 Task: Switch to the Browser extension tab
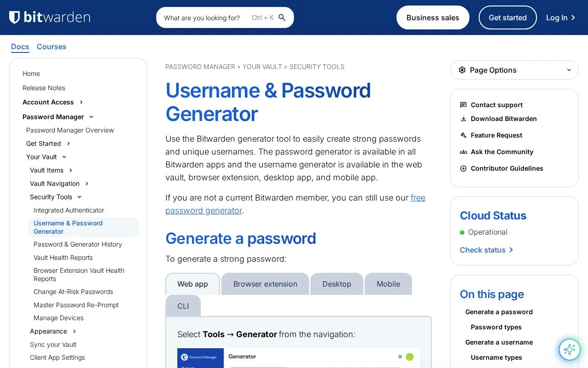(x=265, y=284)
